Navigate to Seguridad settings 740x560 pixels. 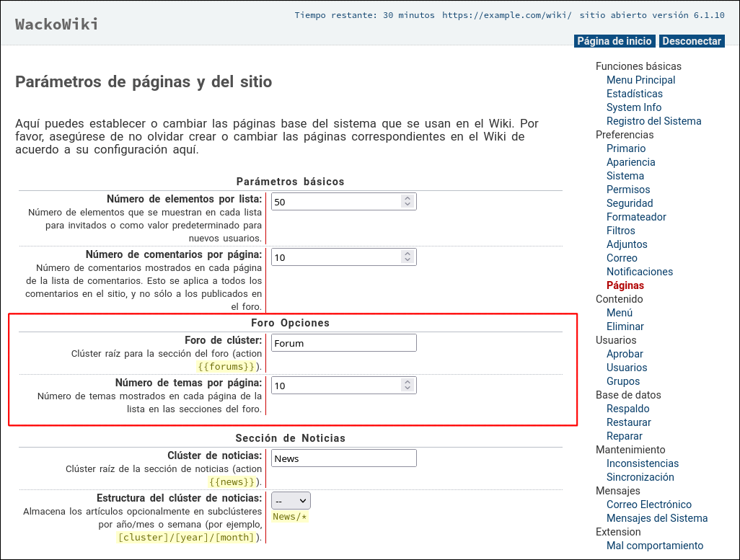coord(629,203)
